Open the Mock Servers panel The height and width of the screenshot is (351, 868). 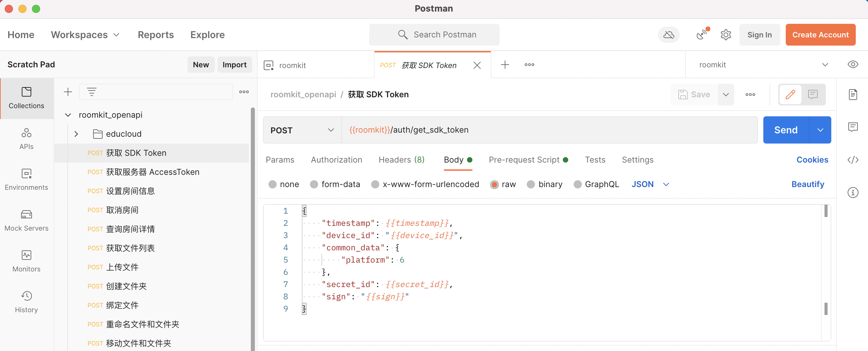click(x=27, y=220)
